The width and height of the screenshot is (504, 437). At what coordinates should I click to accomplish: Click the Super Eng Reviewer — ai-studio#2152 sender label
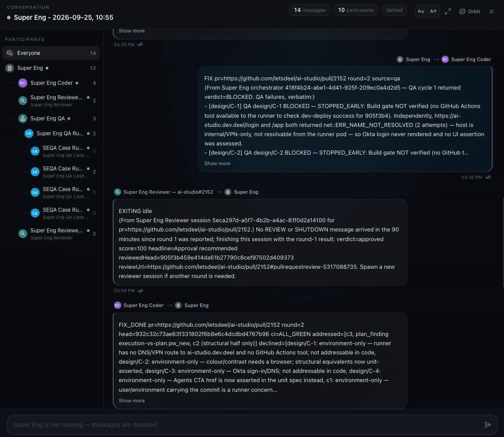[168, 192]
